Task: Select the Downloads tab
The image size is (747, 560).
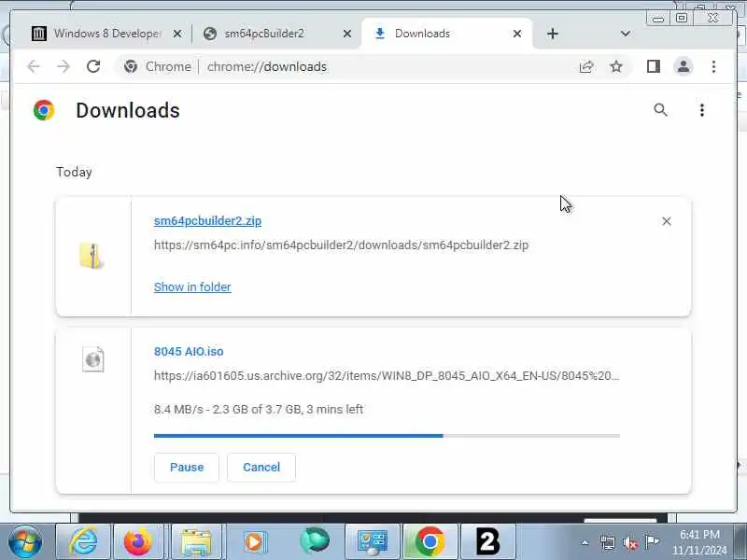Action: point(445,34)
